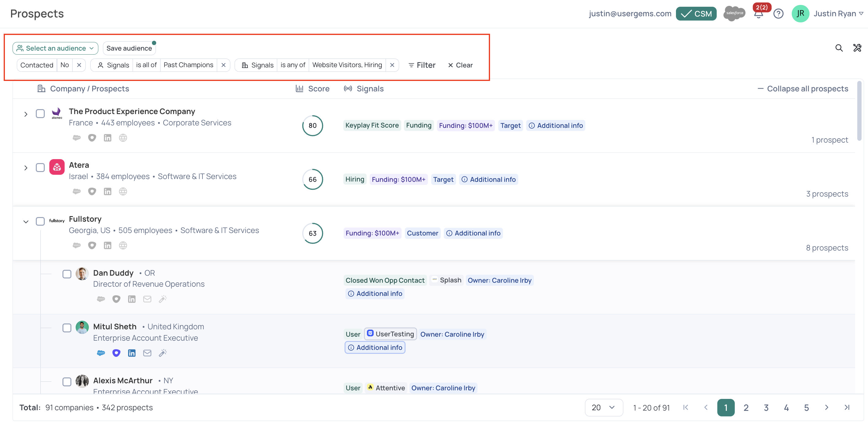Clear all filters
868x436 pixels.
[460, 65]
